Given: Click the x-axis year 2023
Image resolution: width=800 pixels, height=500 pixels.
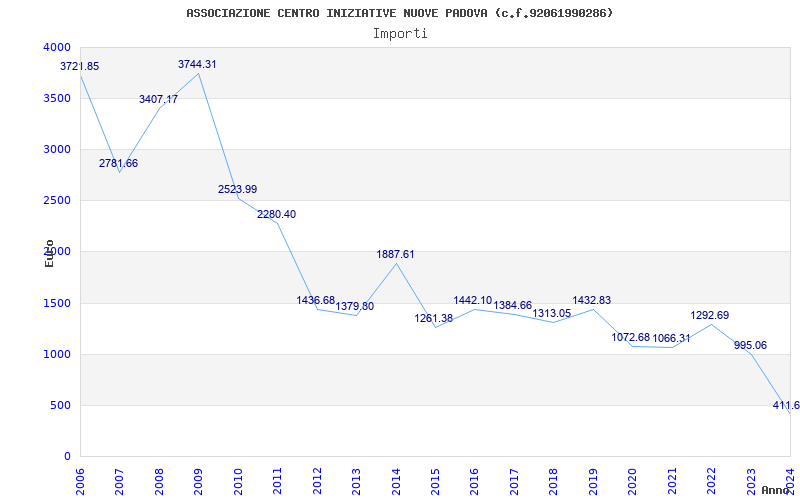Looking at the screenshot, I should pyautogui.click(x=751, y=482).
